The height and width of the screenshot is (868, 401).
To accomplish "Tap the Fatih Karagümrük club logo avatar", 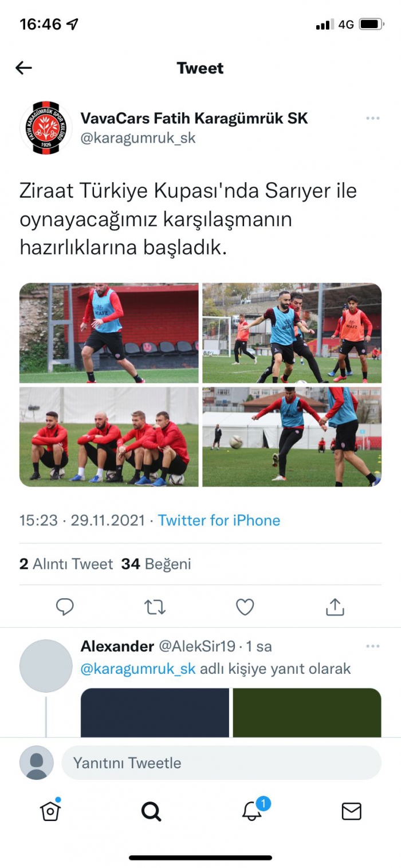I will click(46, 128).
